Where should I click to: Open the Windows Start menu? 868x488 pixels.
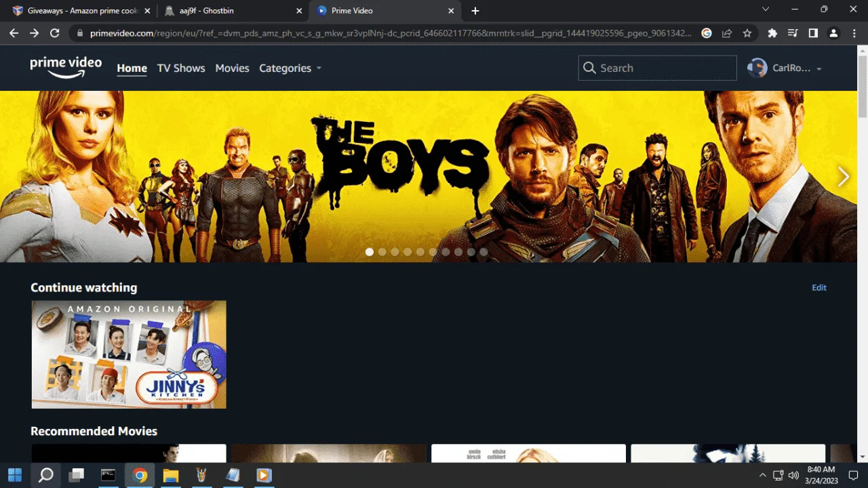click(x=15, y=475)
